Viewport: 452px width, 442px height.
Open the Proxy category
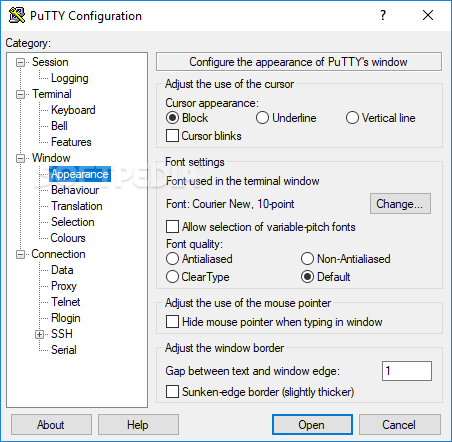click(64, 286)
